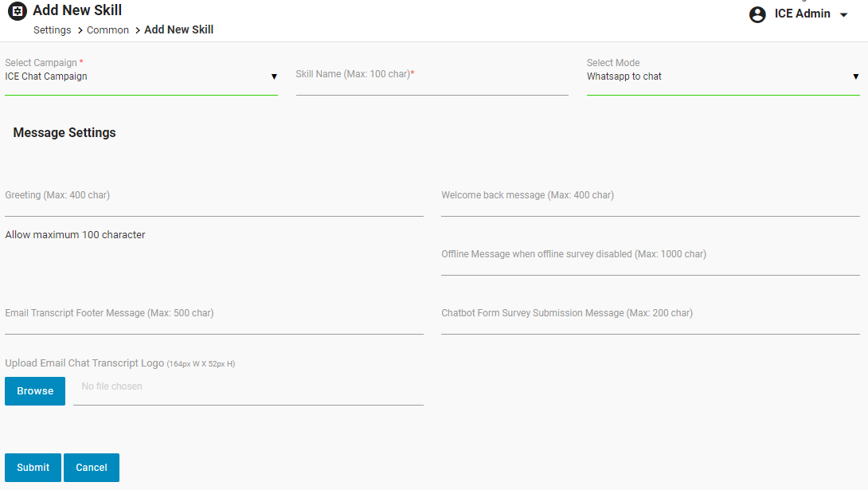Open the Select Campaign dropdown
This screenshot has height=490, width=868.
[x=141, y=77]
